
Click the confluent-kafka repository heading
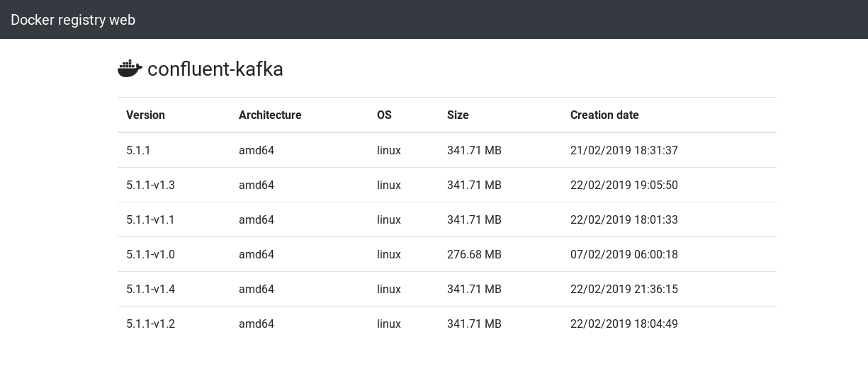[215, 69]
